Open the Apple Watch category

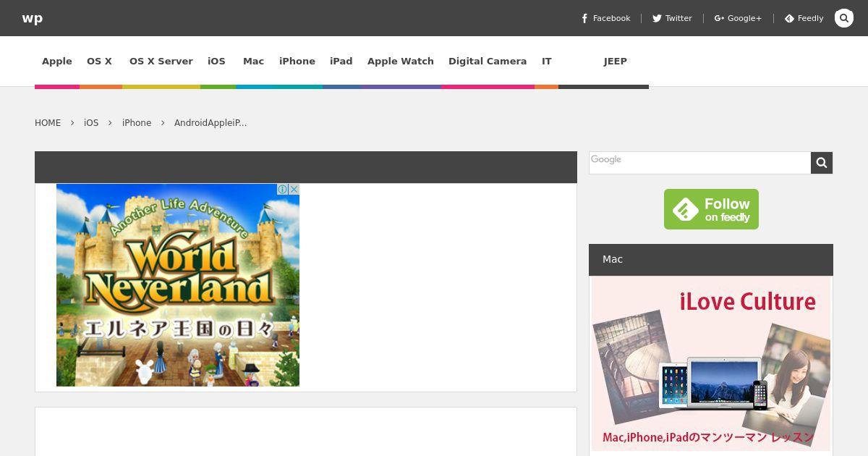pyautogui.click(x=401, y=62)
